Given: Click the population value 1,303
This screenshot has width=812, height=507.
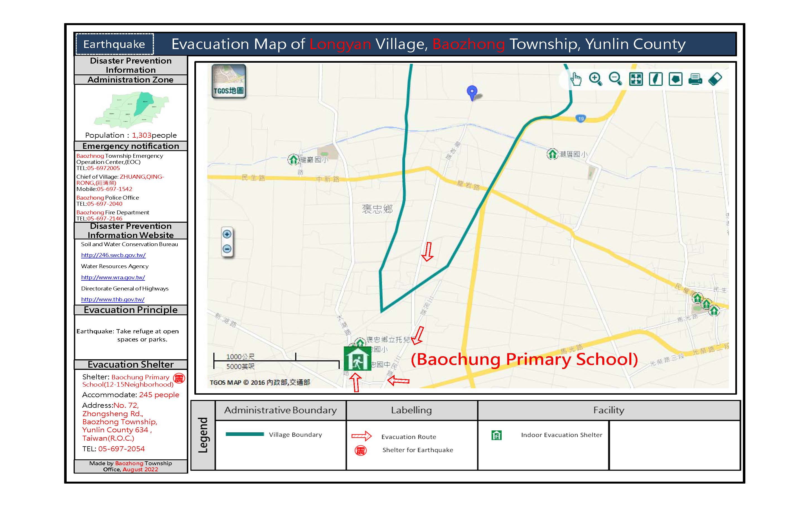Looking at the screenshot, I should (142, 135).
